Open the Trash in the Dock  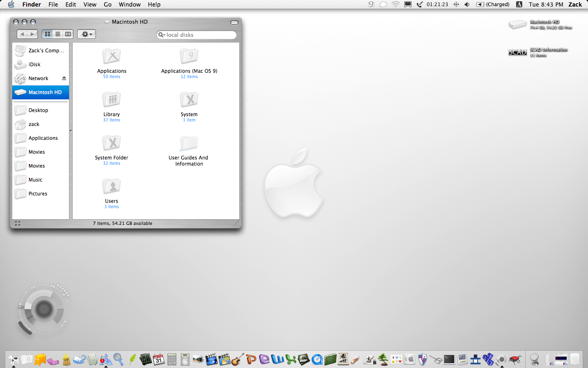[x=575, y=359]
